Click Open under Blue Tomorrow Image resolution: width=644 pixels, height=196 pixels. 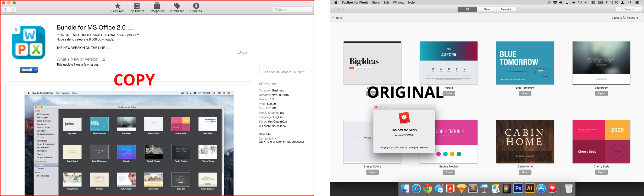[x=525, y=94]
